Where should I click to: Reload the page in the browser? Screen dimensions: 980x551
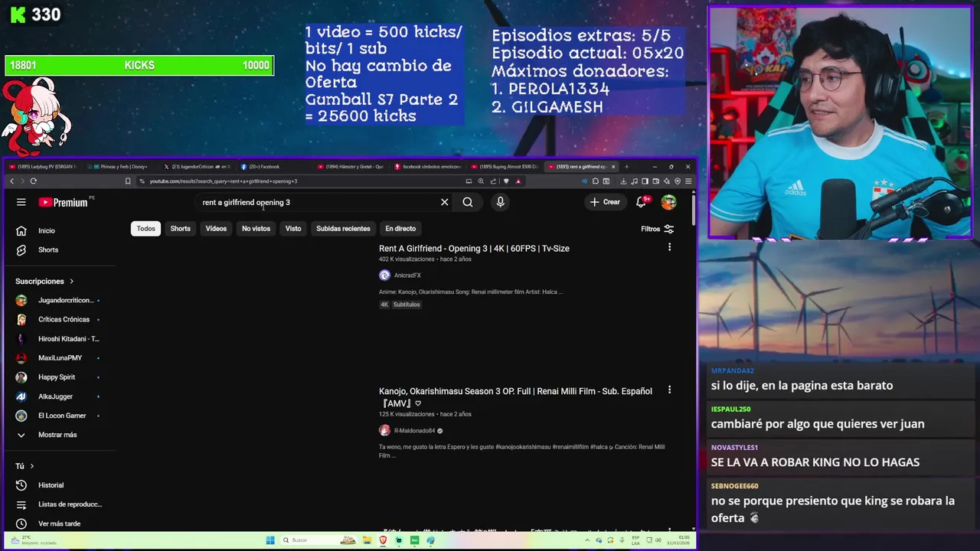click(34, 181)
